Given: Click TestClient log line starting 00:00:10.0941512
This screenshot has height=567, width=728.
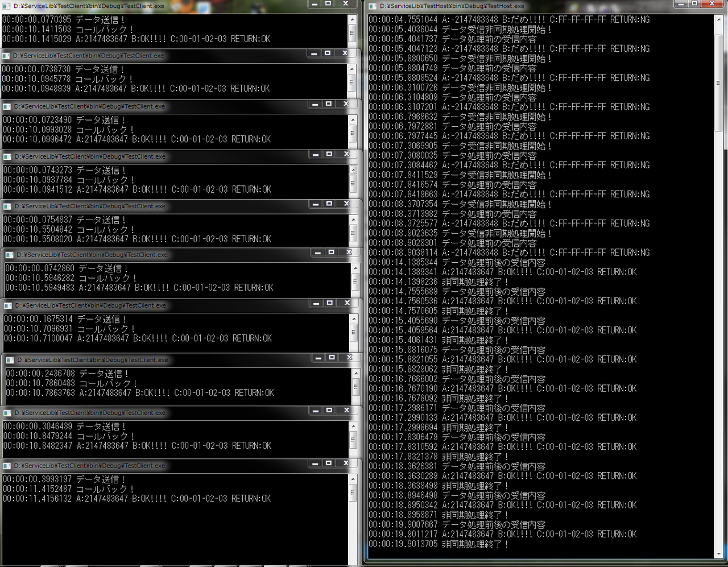Looking at the screenshot, I should click(x=138, y=189).
